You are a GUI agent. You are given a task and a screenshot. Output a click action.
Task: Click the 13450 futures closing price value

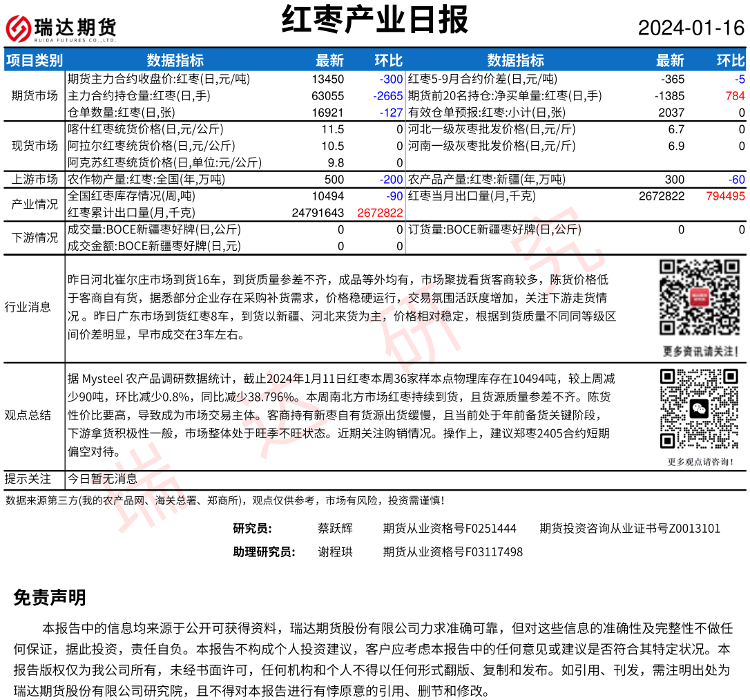pyautogui.click(x=327, y=79)
